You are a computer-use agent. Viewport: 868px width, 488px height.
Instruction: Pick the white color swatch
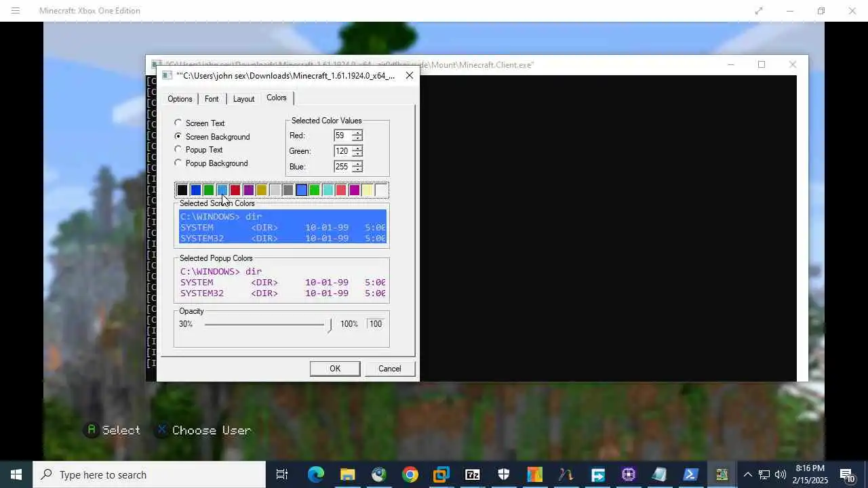click(x=381, y=190)
